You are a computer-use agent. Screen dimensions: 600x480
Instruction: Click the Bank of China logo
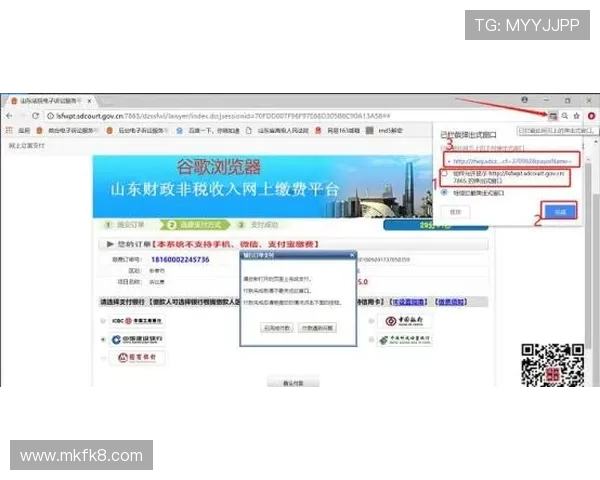pos(404,321)
